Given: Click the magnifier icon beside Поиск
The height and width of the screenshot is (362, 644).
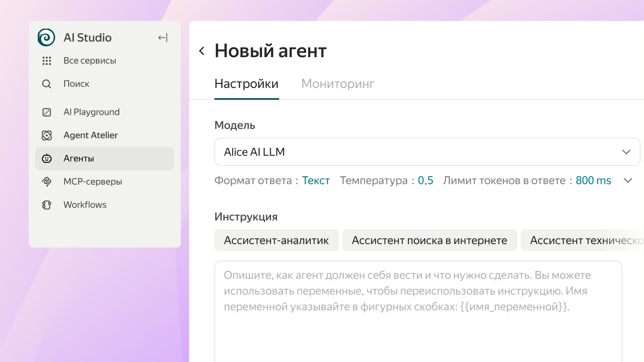Looking at the screenshot, I should [47, 84].
